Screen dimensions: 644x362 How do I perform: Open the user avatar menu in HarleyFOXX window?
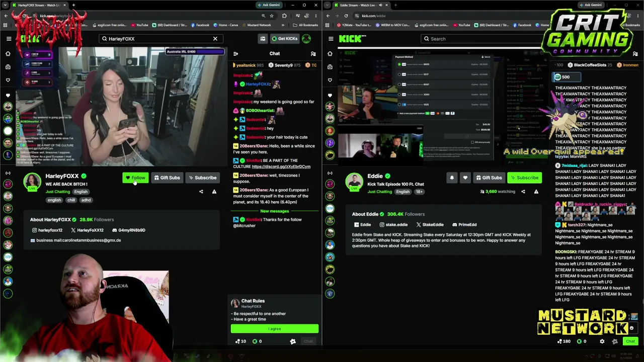(x=306, y=39)
